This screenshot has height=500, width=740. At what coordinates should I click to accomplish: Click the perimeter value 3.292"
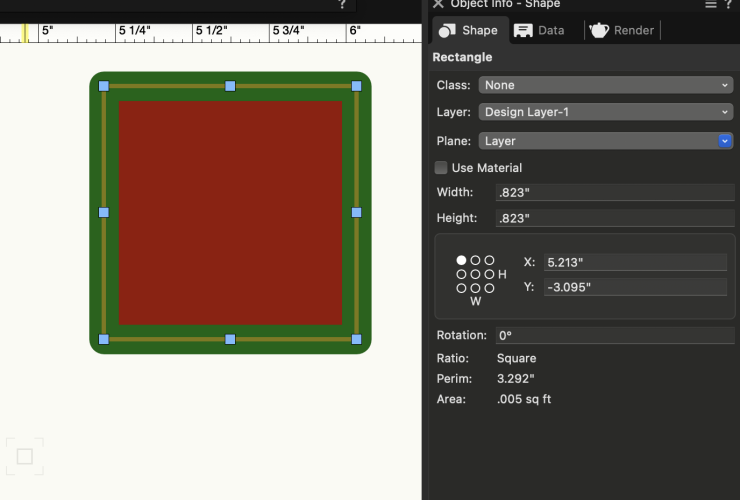coord(515,379)
